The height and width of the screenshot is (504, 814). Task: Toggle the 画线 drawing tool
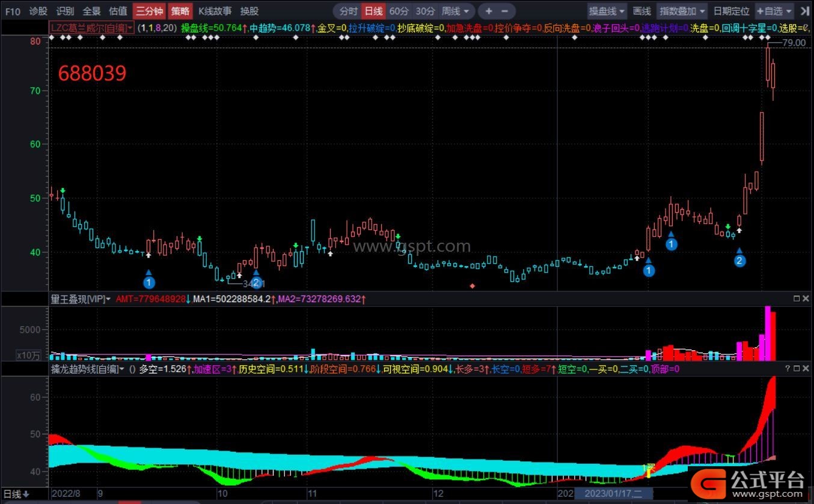coord(641,11)
